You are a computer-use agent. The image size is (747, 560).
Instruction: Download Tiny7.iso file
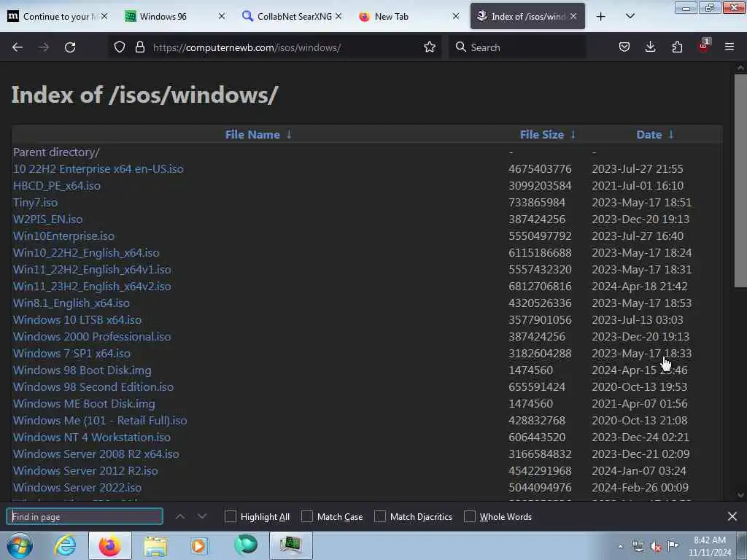click(x=35, y=203)
